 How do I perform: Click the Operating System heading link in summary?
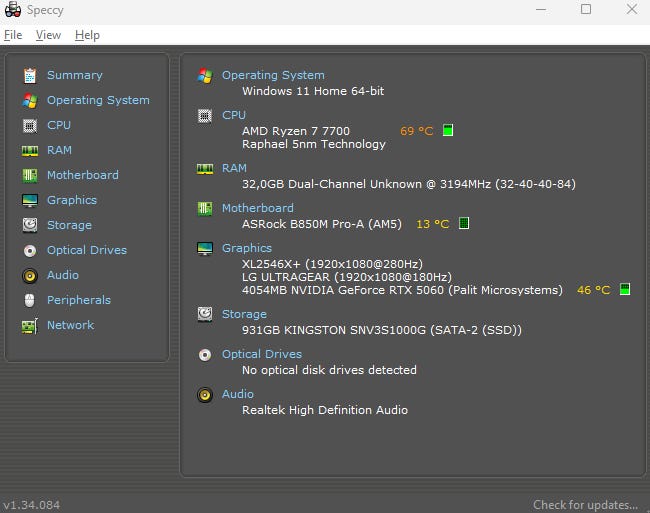[x=273, y=75]
